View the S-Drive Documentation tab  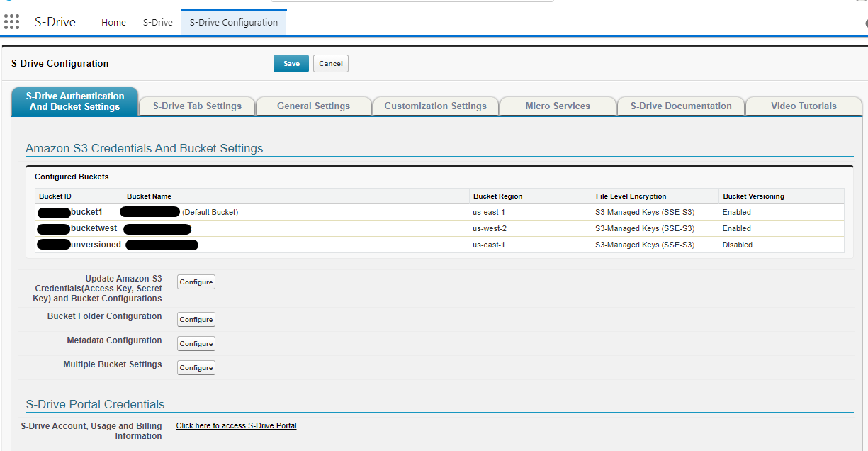(681, 106)
